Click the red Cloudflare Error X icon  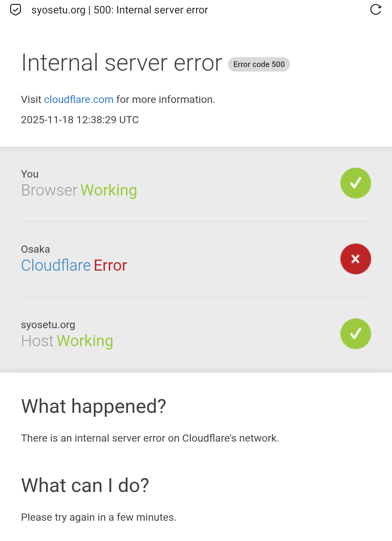pyautogui.click(x=355, y=259)
